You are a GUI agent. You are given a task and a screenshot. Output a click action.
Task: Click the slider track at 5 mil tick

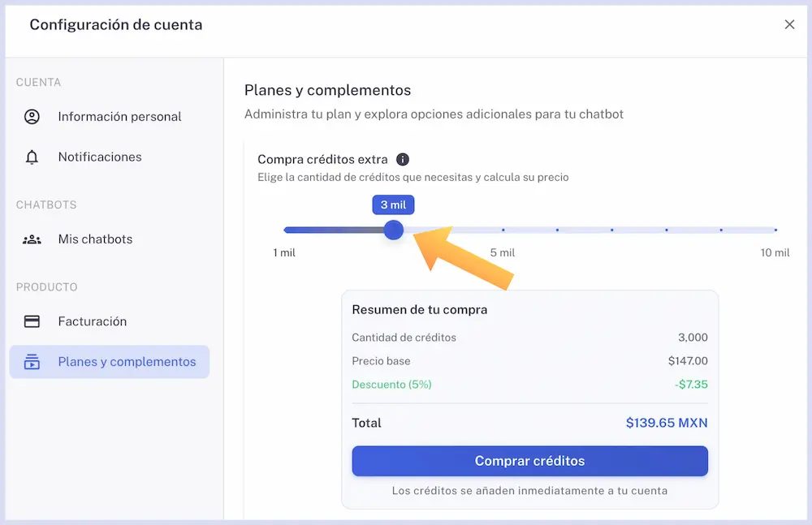[x=503, y=230]
